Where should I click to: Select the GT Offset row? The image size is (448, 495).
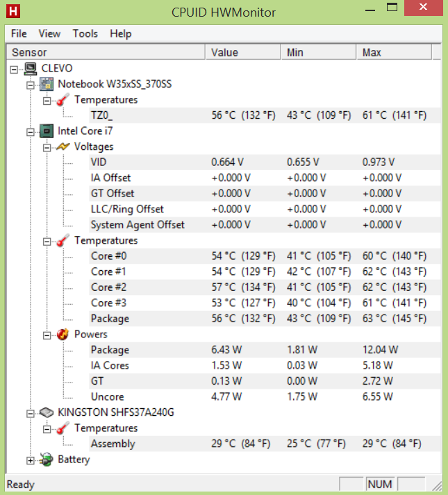pos(265,194)
